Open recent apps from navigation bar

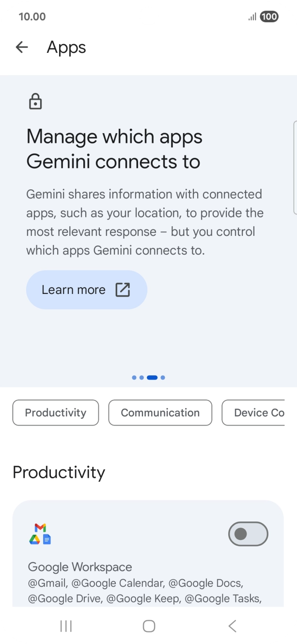pos(66,626)
